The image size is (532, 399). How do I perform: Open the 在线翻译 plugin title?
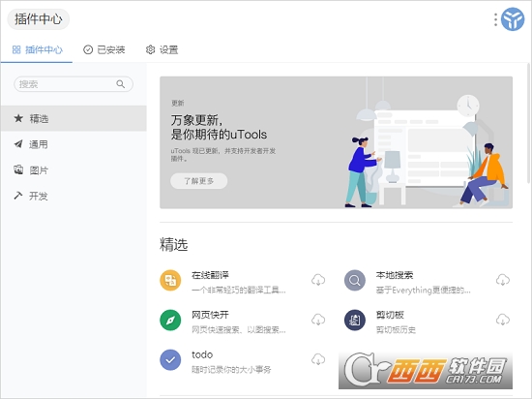pyautogui.click(x=210, y=275)
